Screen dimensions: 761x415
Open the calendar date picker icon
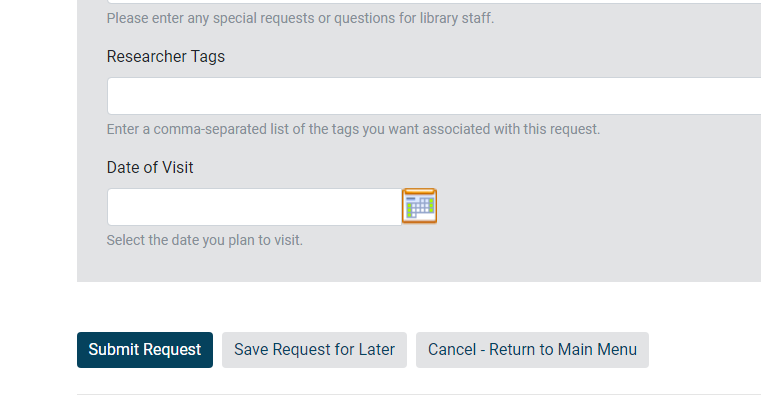[419, 206]
